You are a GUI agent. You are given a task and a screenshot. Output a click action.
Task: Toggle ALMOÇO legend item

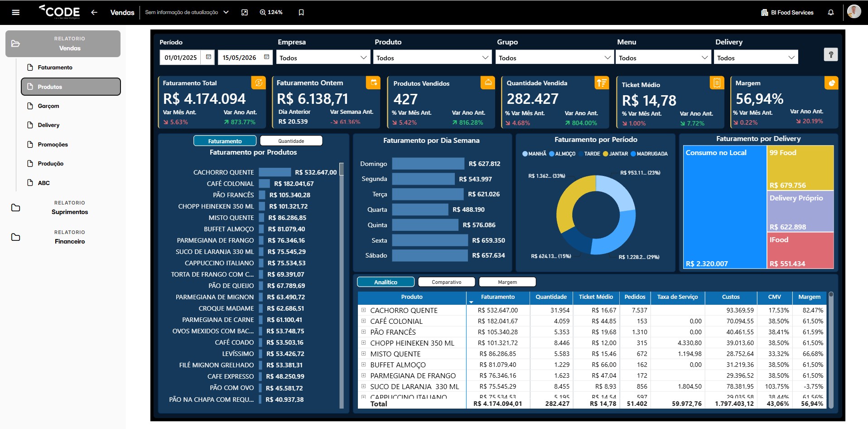tap(562, 154)
